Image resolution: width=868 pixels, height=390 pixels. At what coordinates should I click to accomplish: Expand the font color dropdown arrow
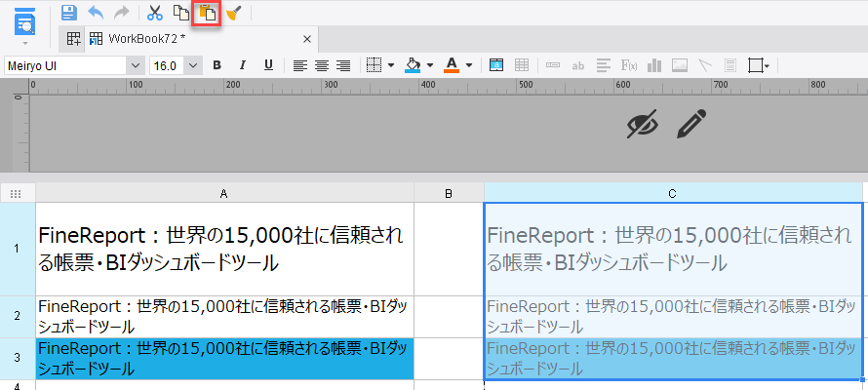point(469,65)
